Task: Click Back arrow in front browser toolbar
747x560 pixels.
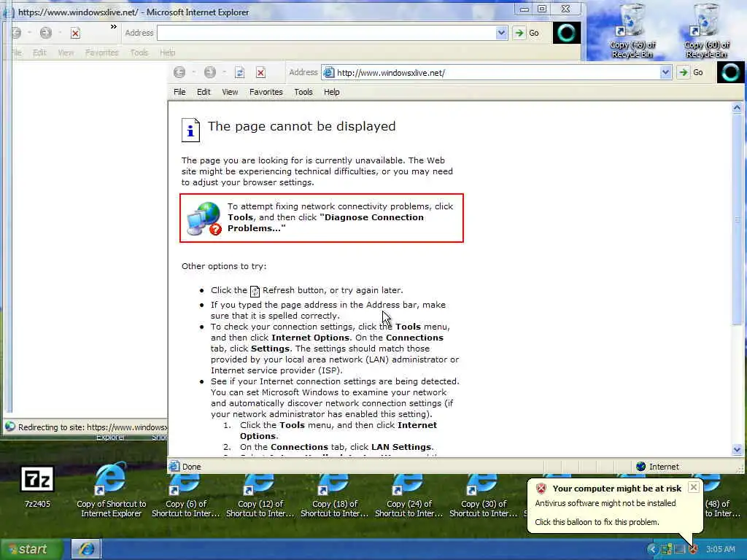Action: (x=179, y=72)
